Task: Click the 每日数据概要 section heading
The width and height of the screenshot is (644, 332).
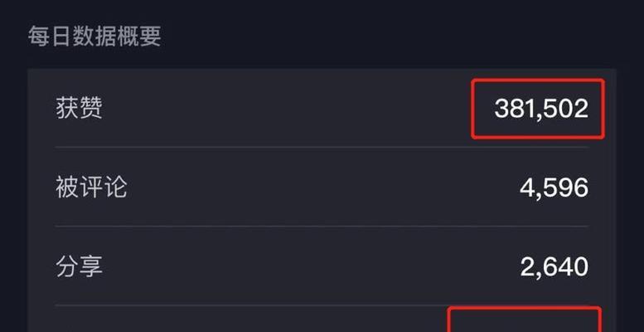Action: pos(94,37)
